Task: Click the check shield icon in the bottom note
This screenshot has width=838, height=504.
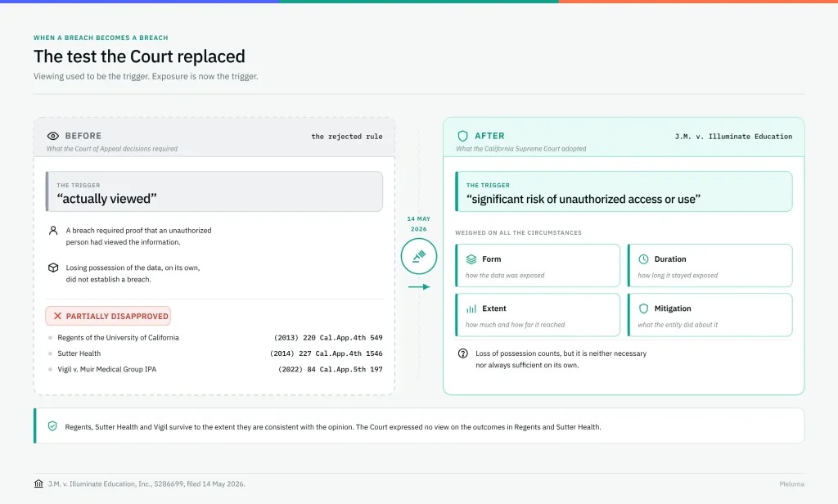Action: 52,426
